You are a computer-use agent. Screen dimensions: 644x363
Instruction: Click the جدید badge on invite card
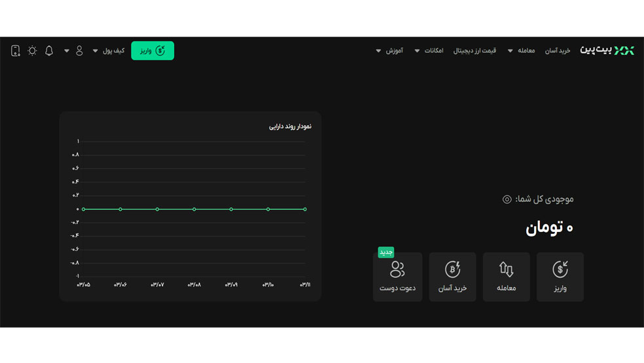(386, 252)
